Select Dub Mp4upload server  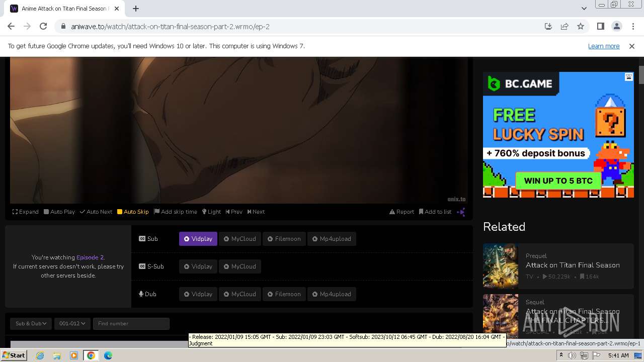(x=332, y=294)
